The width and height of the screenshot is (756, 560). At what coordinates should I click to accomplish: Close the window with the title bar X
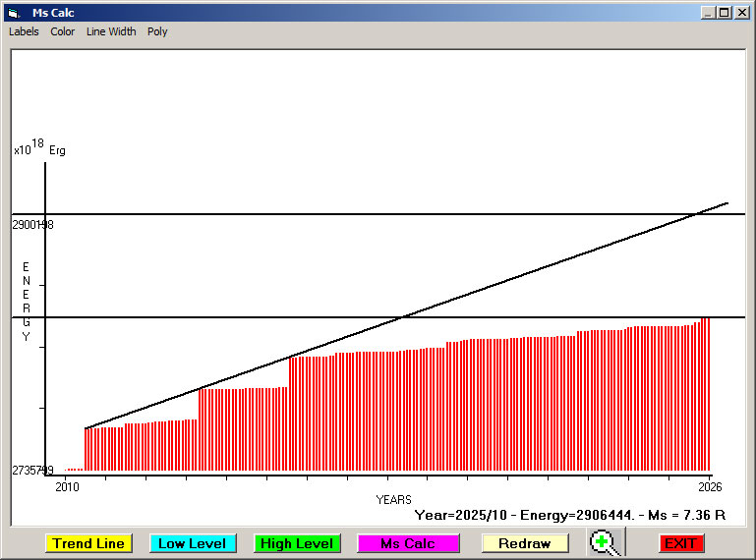pyautogui.click(x=741, y=13)
